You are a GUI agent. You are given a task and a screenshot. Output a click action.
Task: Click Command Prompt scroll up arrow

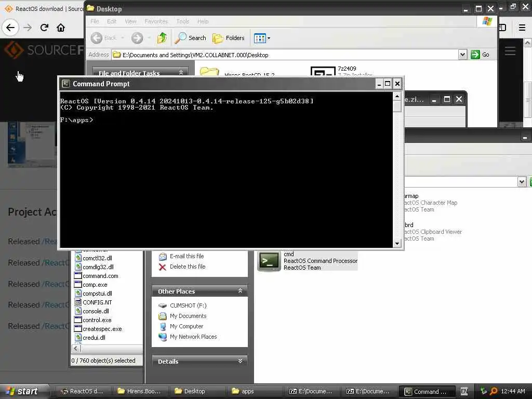[x=397, y=96]
